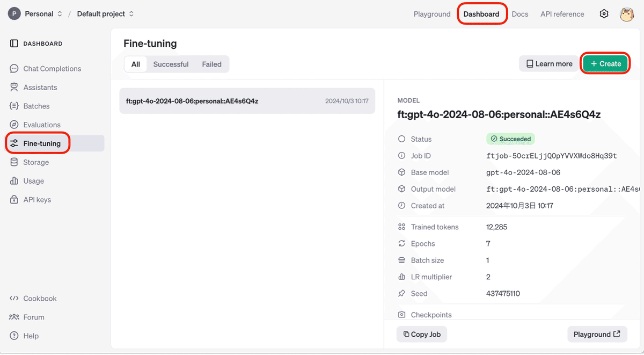
Task: Open the user profile avatar
Action: pos(627,14)
